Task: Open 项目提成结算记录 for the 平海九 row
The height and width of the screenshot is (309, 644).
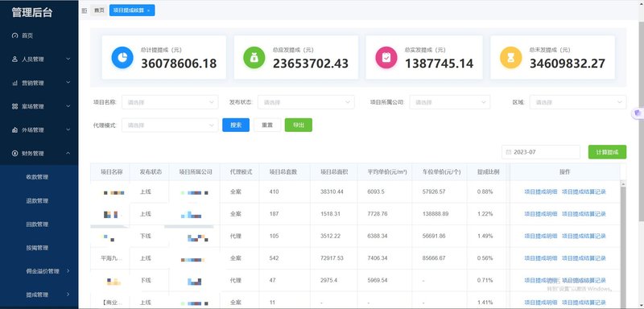Action: click(x=584, y=258)
